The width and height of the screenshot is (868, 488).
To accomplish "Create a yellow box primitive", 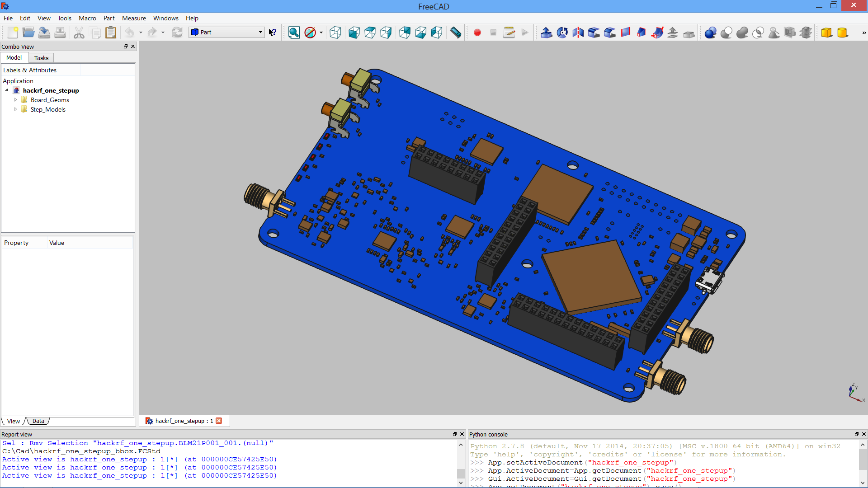I will (x=826, y=33).
